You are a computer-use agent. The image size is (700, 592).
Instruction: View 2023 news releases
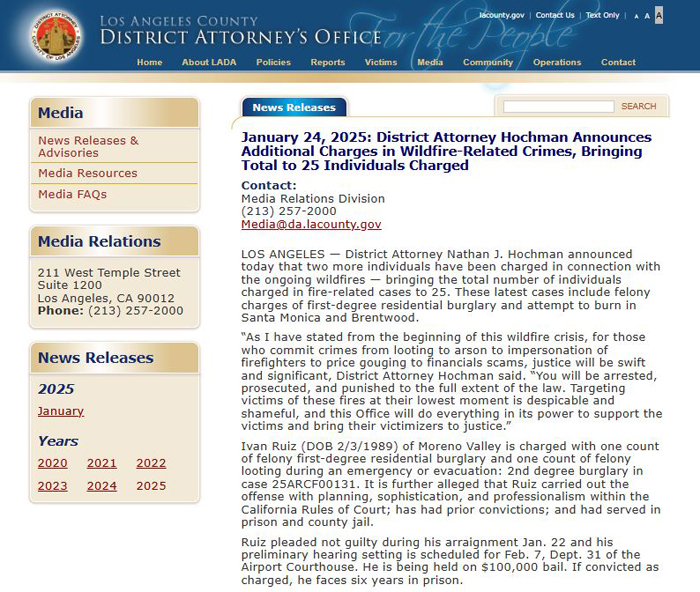[52, 486]
